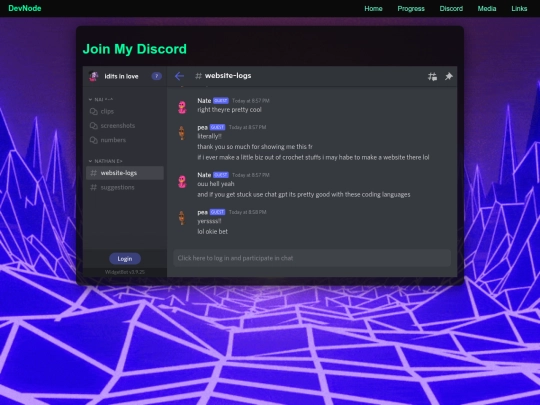Viewport: 540px width, 405px height.
Task: Click the message about crochet stuffs website
Action: [x=313, y=157]
